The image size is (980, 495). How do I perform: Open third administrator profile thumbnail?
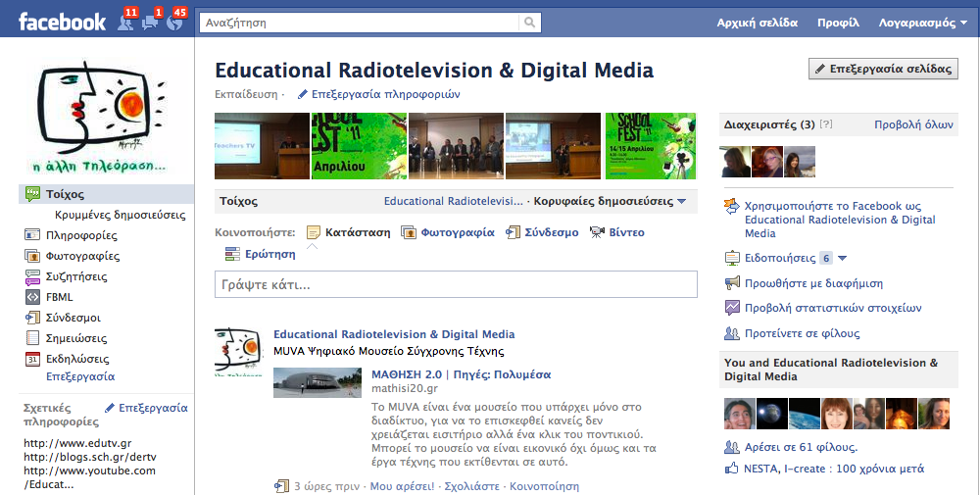(800, 162)
